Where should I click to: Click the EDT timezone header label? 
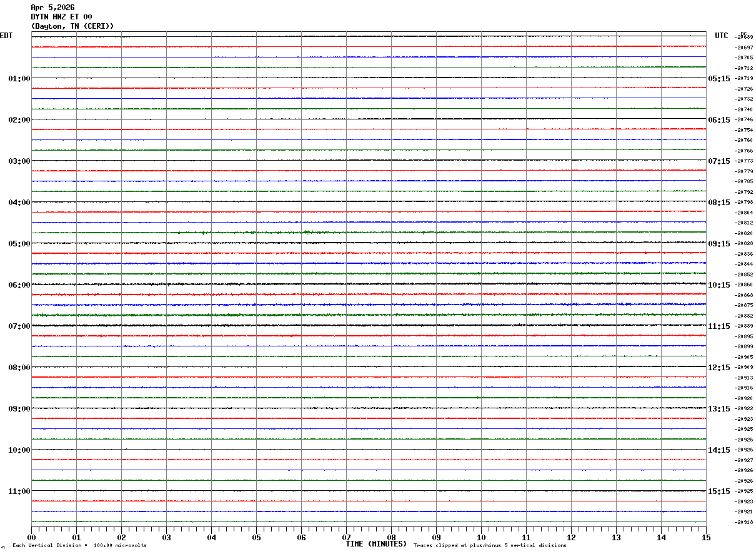(6, 36)
